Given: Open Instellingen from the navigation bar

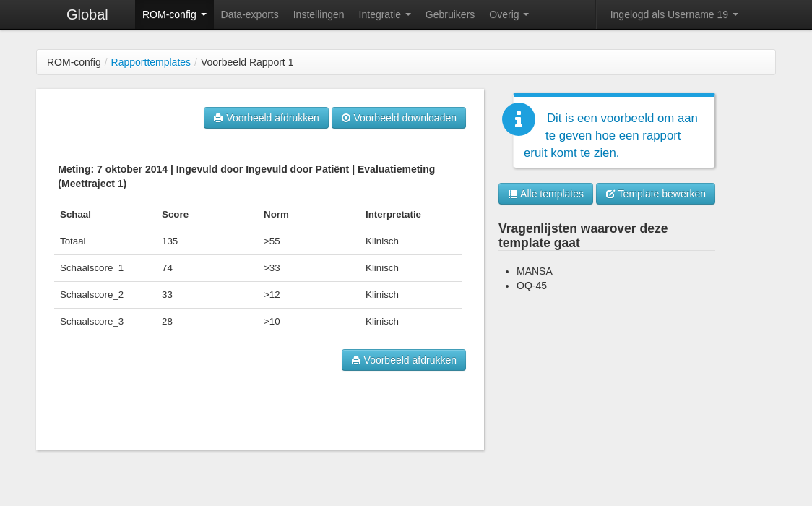Looking at the screenshot, I should point(319,14).
